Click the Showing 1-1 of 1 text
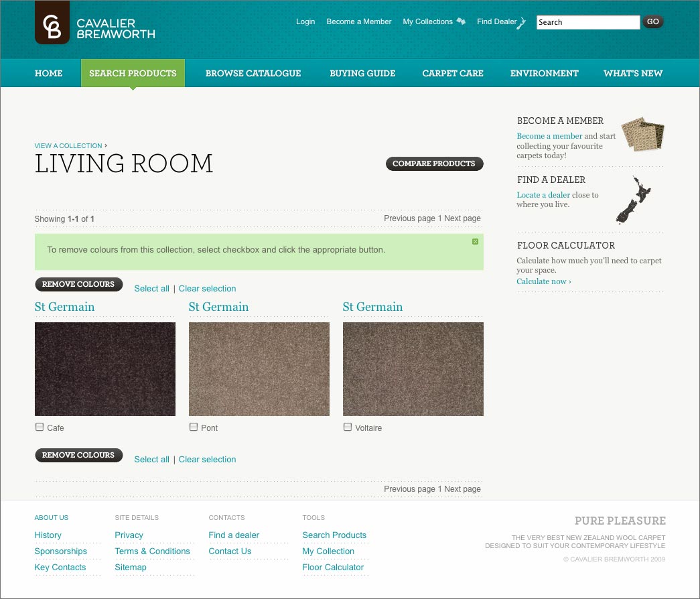700x599 pixels. click(x=64, y=219)
